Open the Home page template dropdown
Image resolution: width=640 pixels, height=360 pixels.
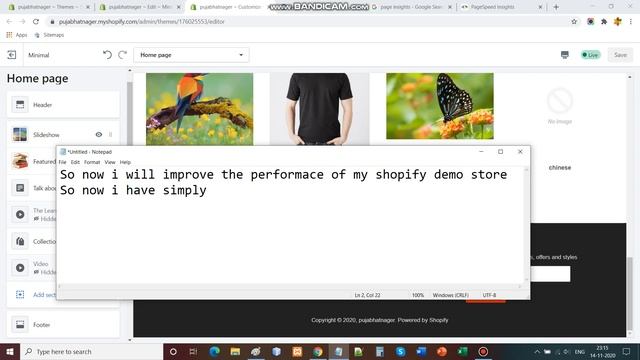click(x=191, y=55)
